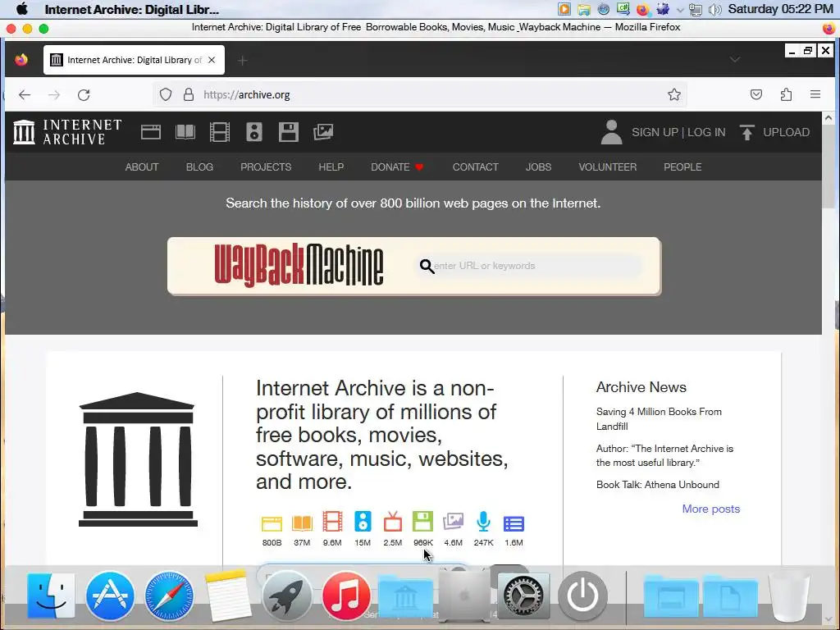
Task: Click the scrollbar up arrow at top right
Action: click(x=829, y=118)
